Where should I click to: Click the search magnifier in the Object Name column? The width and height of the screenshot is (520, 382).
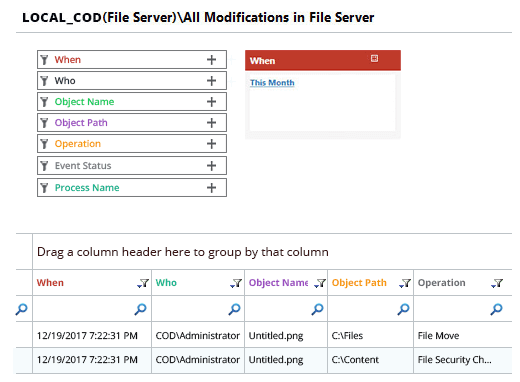pos(317,309)
